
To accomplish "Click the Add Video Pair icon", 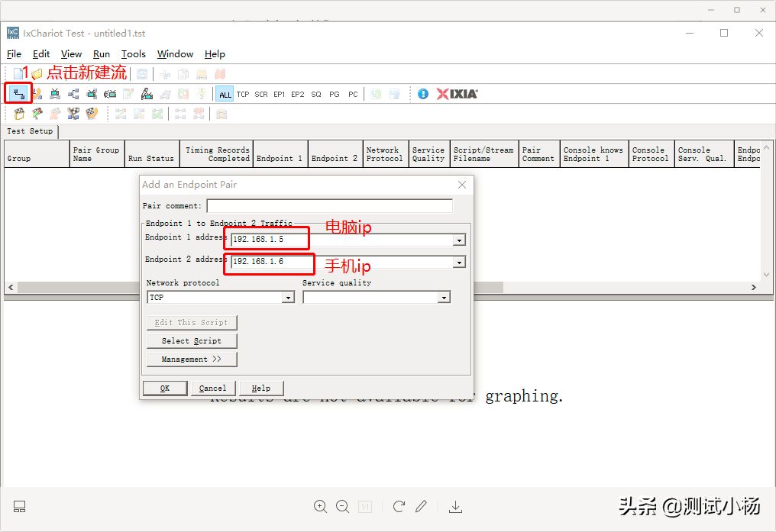I will click(x=55, y=93).
